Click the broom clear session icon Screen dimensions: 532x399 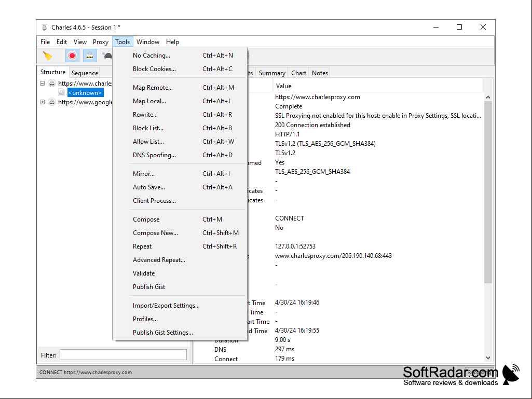48,56
